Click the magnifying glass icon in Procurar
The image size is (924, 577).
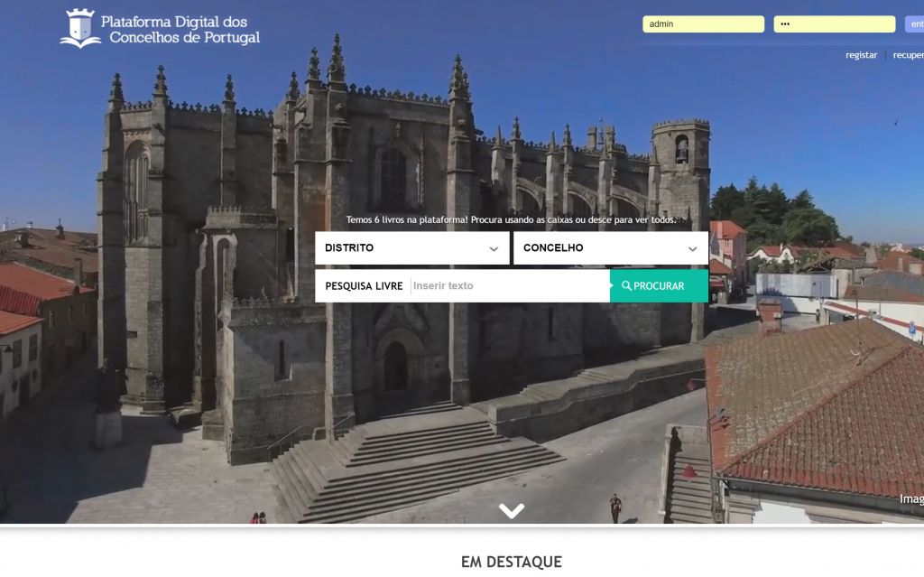pyautogui.click(x=626, y=286)
